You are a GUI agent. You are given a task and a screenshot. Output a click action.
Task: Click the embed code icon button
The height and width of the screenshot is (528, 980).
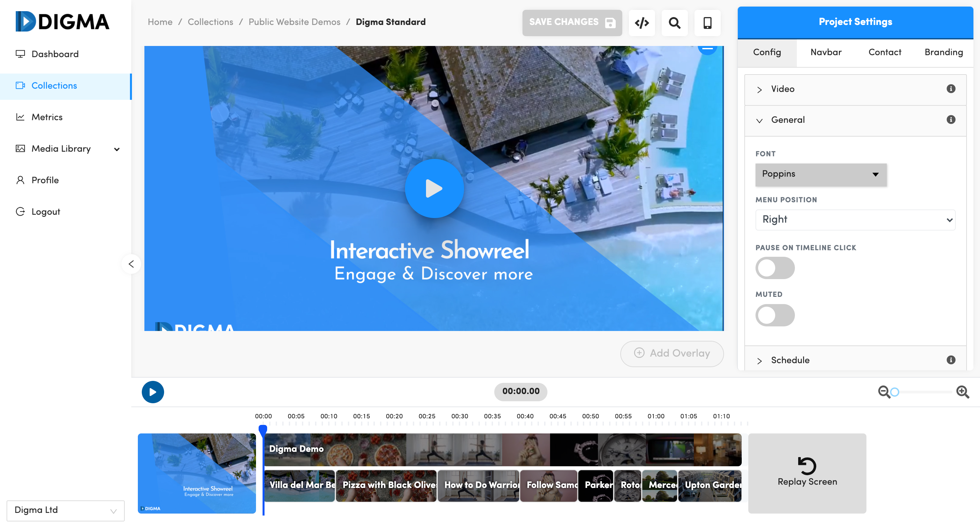point(641,23)
